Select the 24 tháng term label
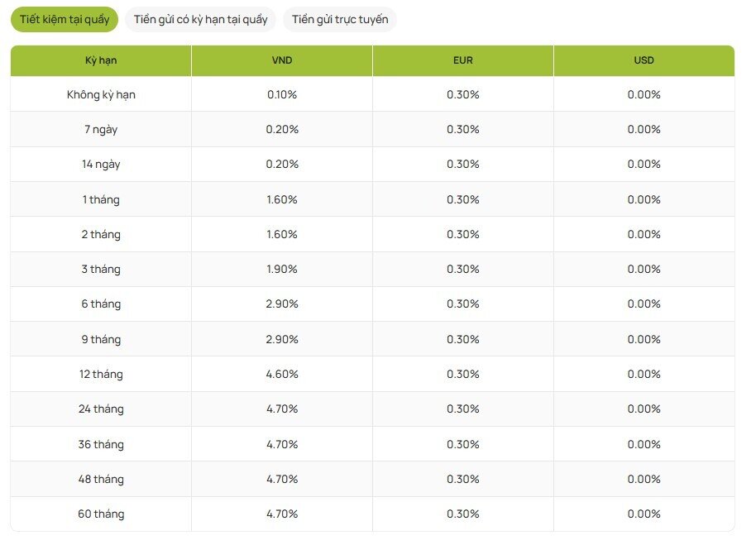756x545 pixels. [101, 409]
